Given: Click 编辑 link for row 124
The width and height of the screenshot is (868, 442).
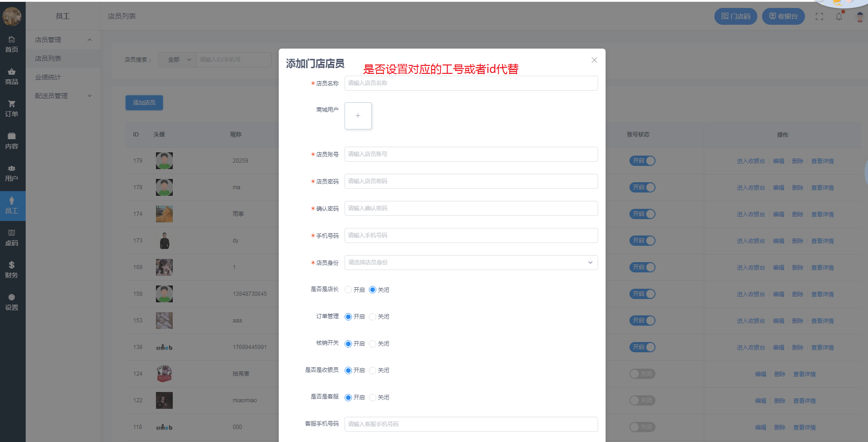Looking at the screenshot, I should (x=761, y=374).
